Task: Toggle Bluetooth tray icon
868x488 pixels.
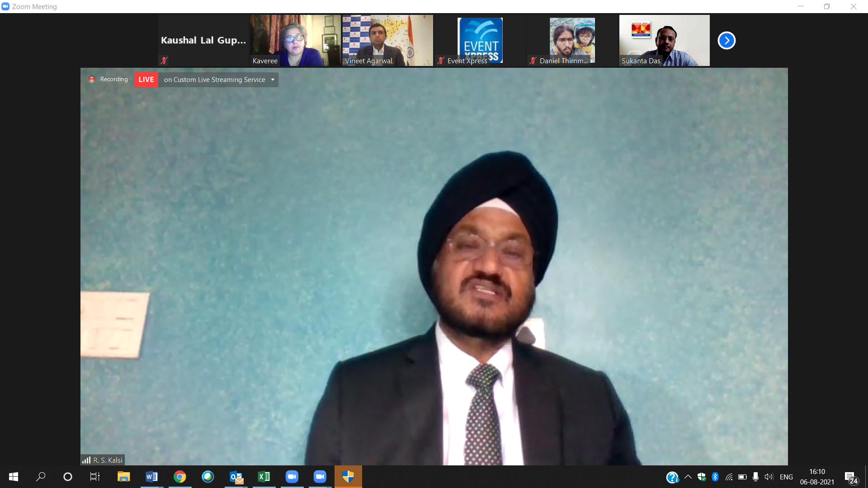Action: 715,477
